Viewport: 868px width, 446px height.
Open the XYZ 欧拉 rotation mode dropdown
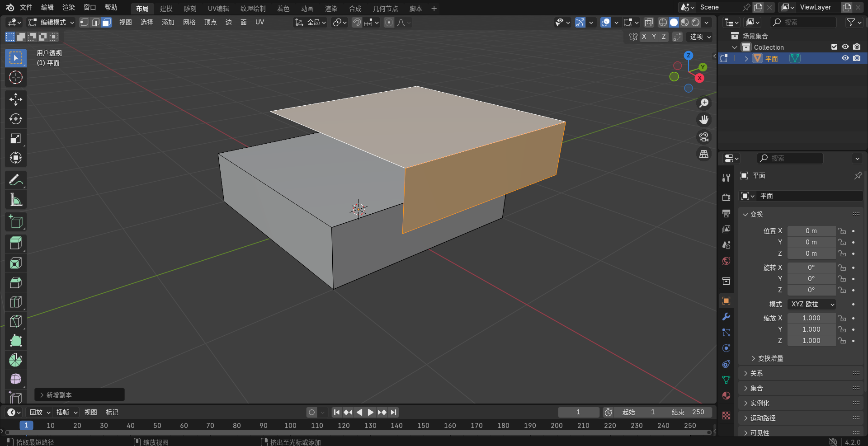(x=811, y=304)
